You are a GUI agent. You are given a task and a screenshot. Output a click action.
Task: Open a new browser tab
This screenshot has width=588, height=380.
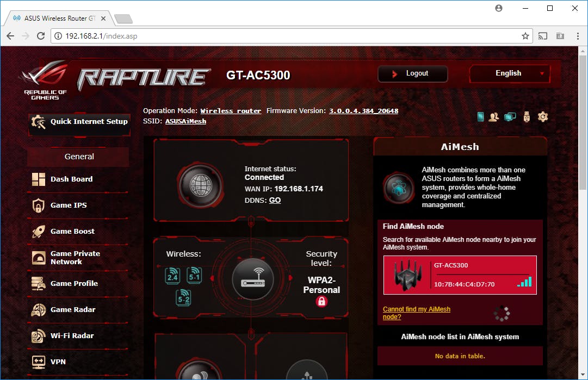[123, 18]
